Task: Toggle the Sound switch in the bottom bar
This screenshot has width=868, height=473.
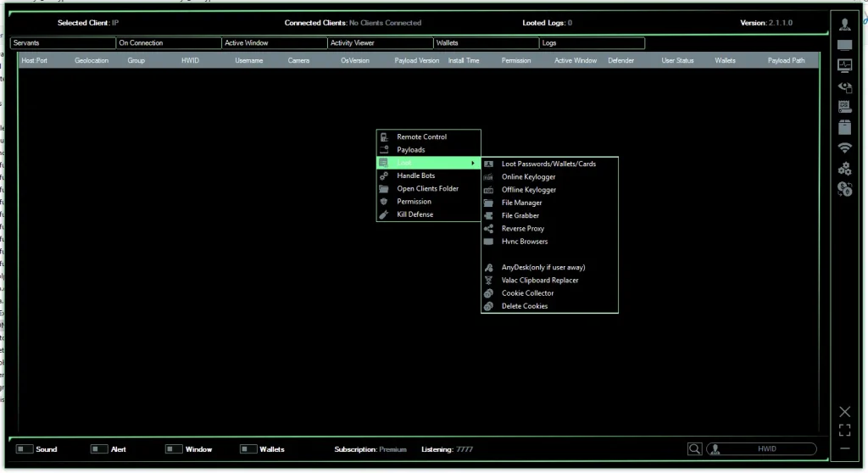Action: (25, 449)
